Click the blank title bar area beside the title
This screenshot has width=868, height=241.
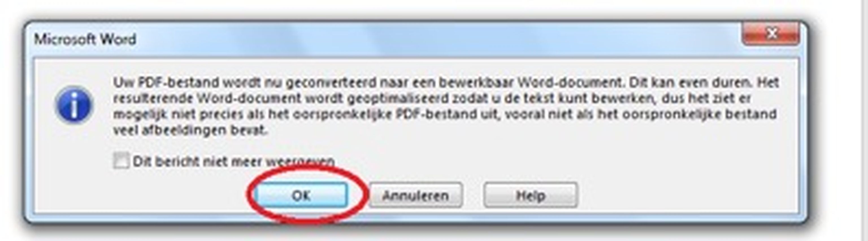click(x=438, y=39)
